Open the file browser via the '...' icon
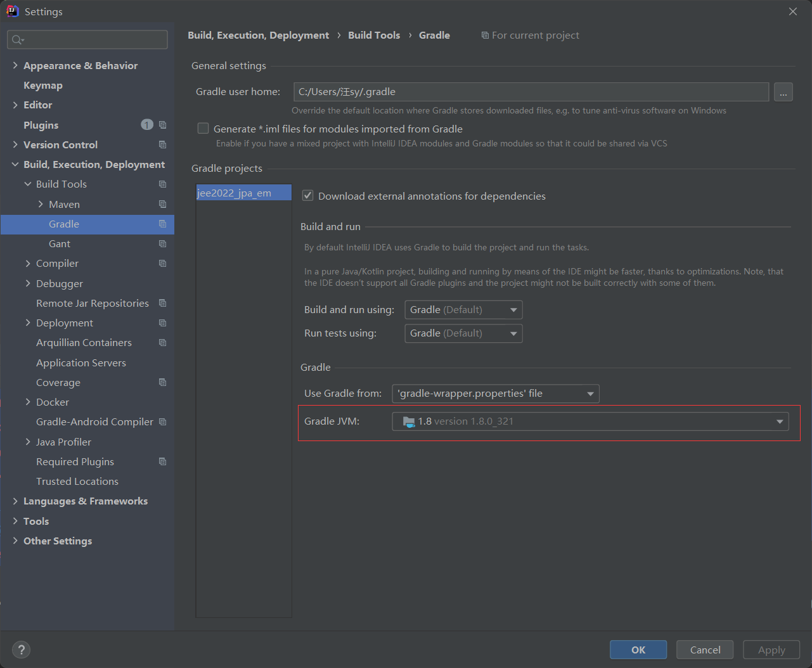812x668 pixels. (783, 91)
